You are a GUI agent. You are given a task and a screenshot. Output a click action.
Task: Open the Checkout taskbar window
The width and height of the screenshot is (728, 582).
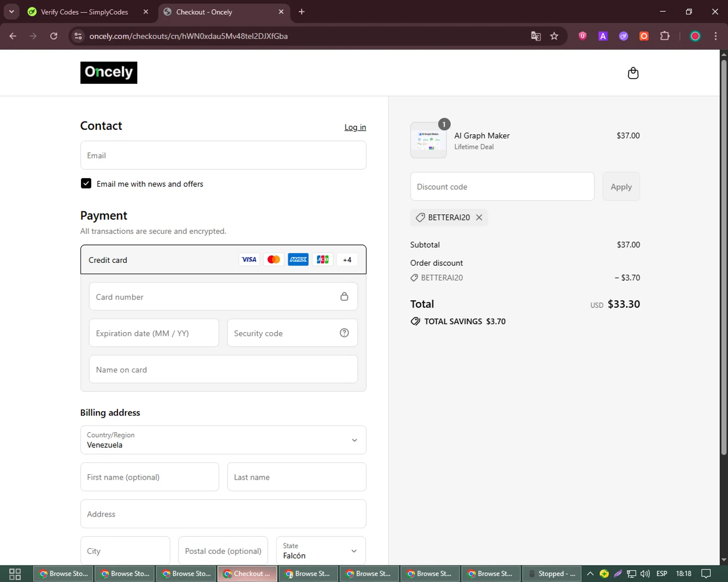248,574
